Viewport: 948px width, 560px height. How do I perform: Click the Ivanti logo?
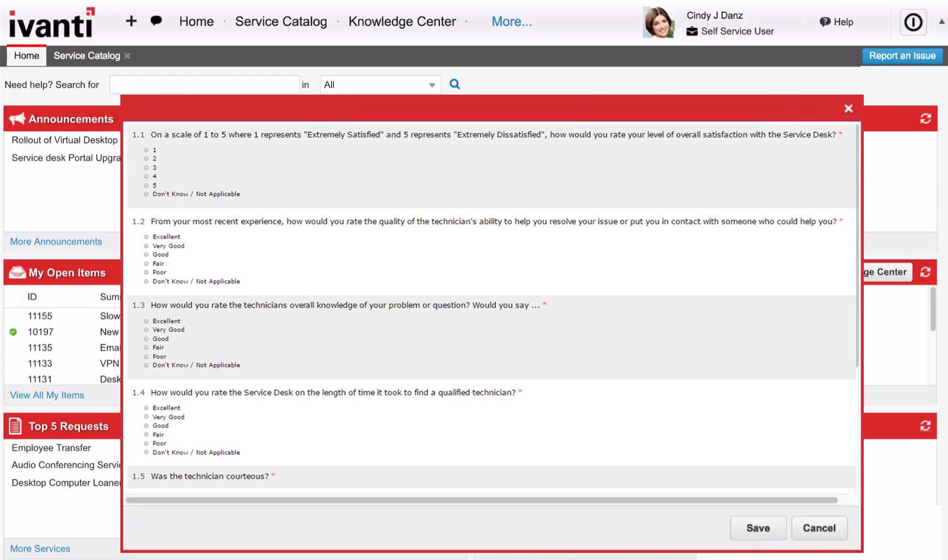52,22
